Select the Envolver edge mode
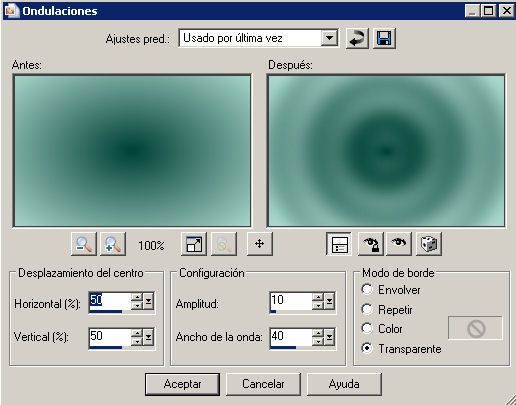Image resolution: width=516 pixels, height=405 pixels. click(x=367, y=289)
